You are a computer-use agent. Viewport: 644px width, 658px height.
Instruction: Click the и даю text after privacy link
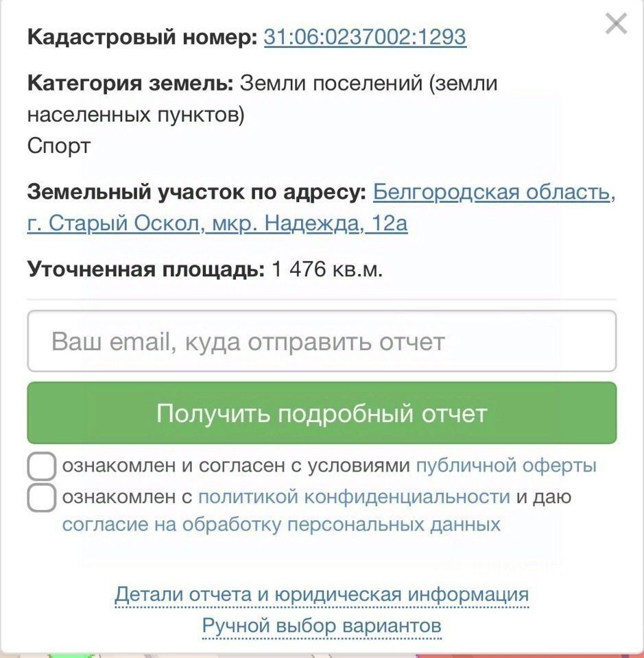pos(544,497)
